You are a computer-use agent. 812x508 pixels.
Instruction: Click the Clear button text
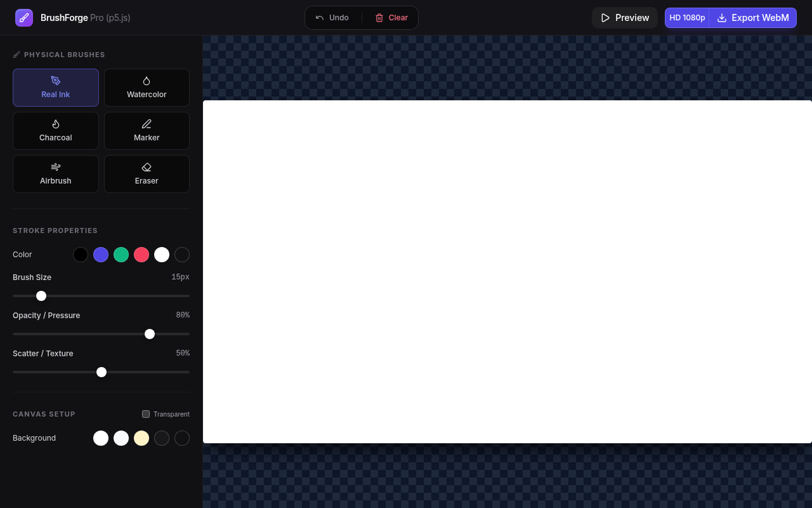(398, 18)
